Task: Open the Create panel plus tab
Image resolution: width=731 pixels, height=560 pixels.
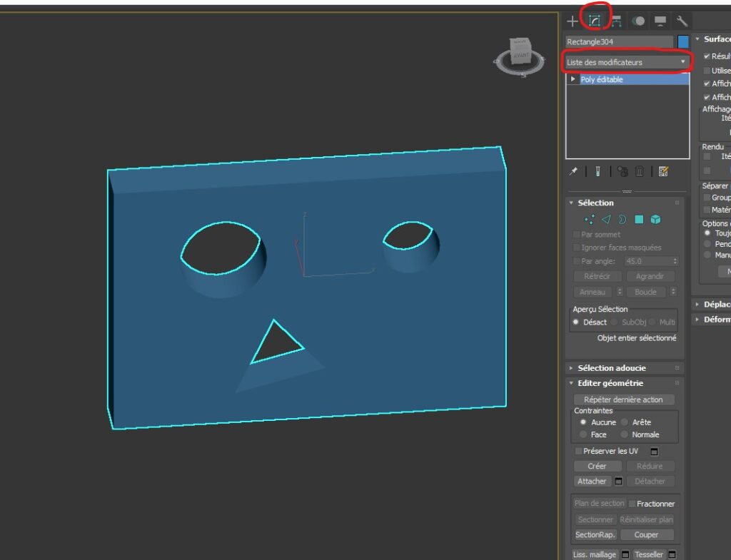Action: [573, 21]
